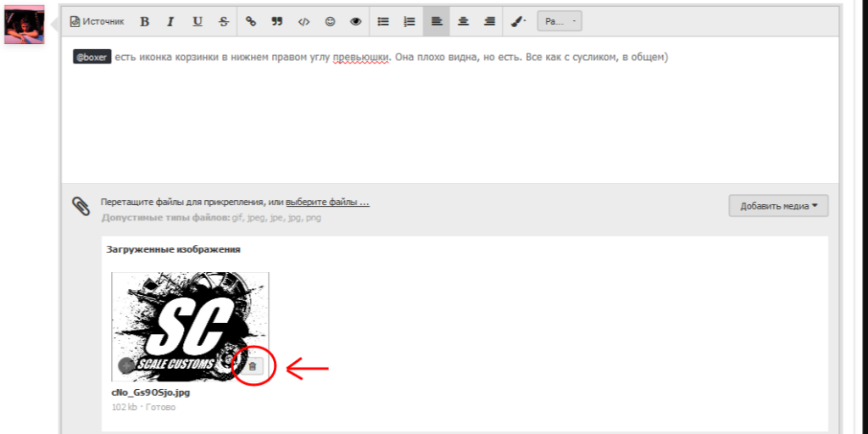Toggle bold formatting in the editor toolbar
The width and height of the screenshot is (868, 434).
click(x=144, y=21)
